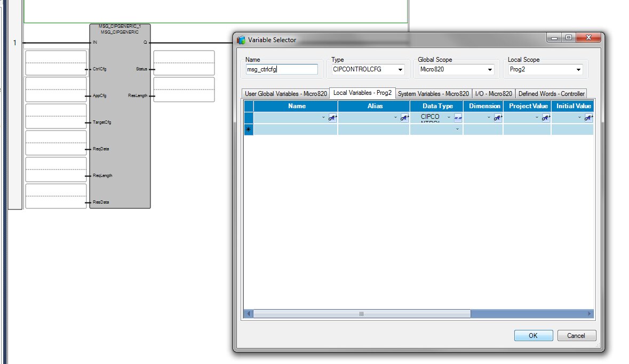Switch to Defined Words - Controller tab
Viewport: 629px width, 364px height.
tap(551, 93)
